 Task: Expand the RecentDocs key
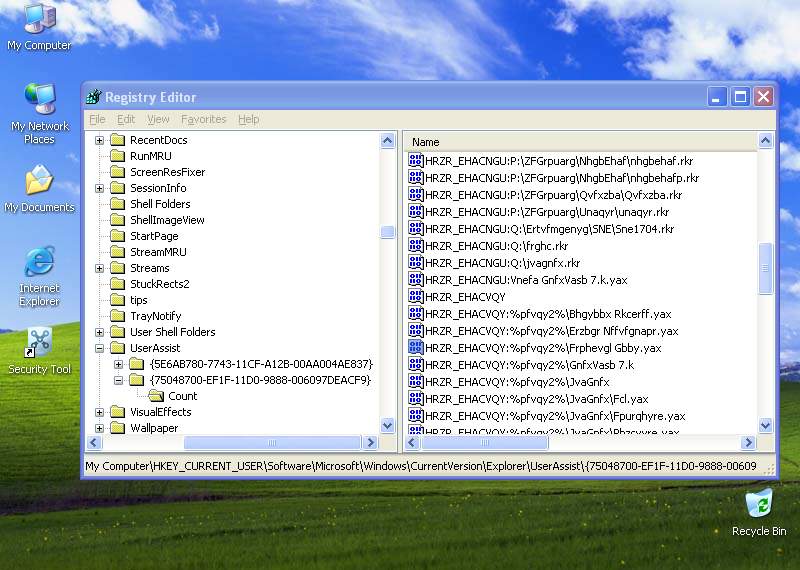[99, 140]
